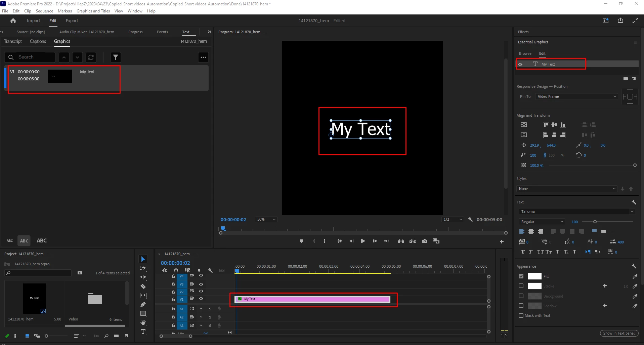Switch to the Import workspace
The image size is (644, 345).
point(33,21)
